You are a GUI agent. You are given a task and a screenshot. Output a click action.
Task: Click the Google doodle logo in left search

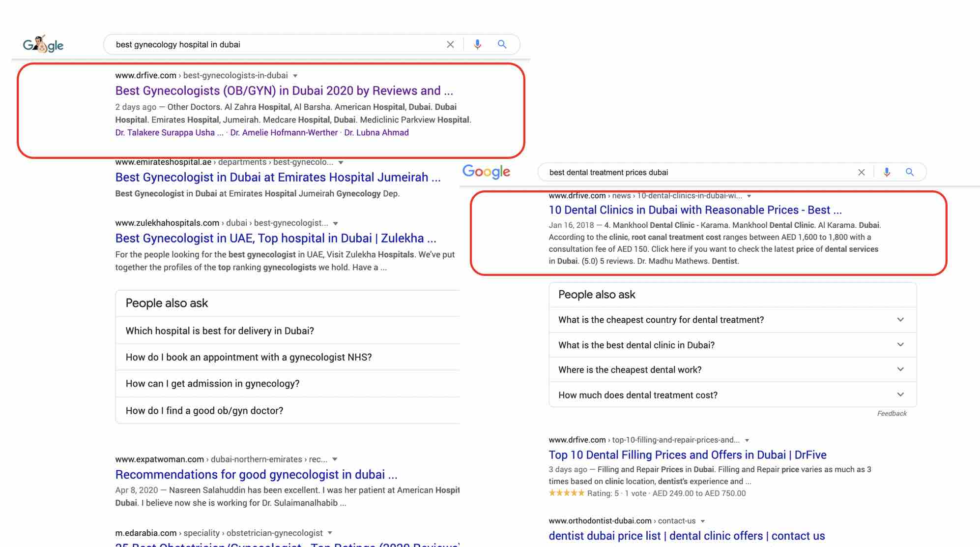(x=43, y=44)
